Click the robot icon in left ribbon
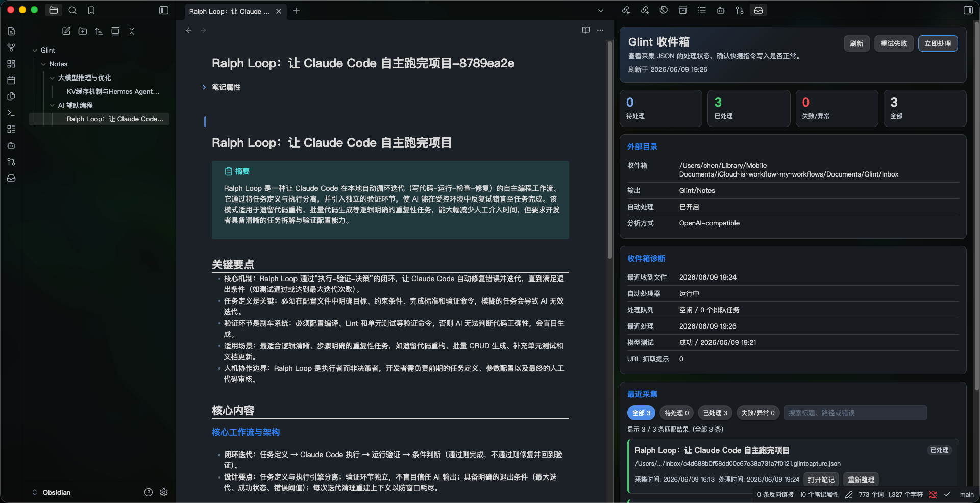Viewport: 980px width, 503px height. [11, 145]
